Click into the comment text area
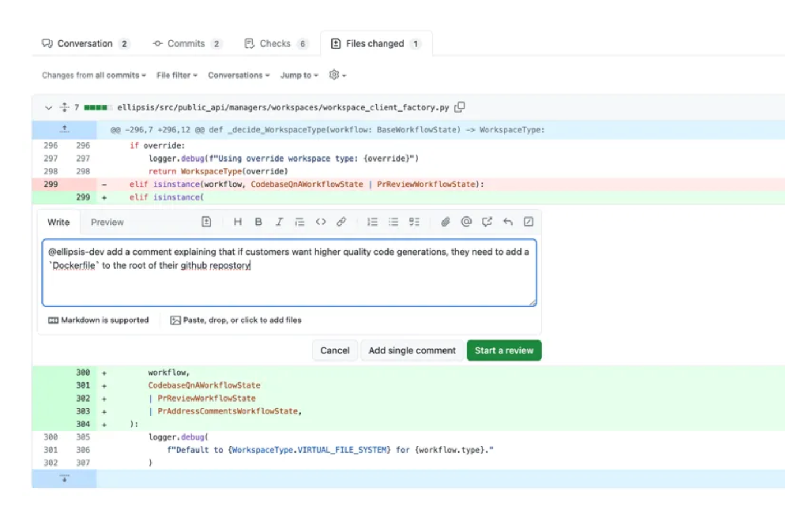Screen dimensions: 812x526 point(289,273)
